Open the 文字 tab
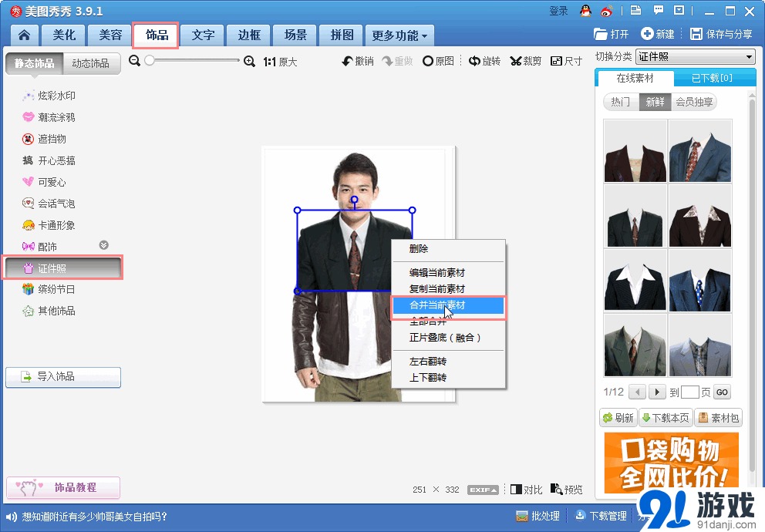765x532 pixels. [203, 35]
